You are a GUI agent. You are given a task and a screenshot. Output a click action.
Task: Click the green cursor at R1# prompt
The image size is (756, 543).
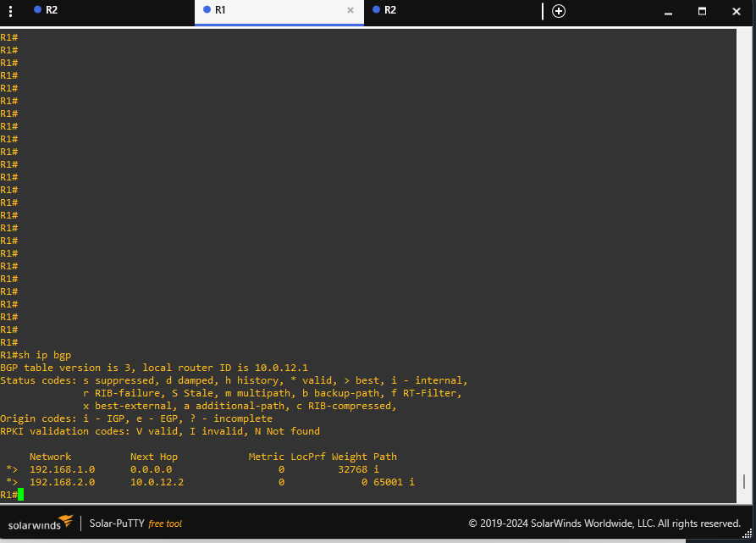coord(20,495)
